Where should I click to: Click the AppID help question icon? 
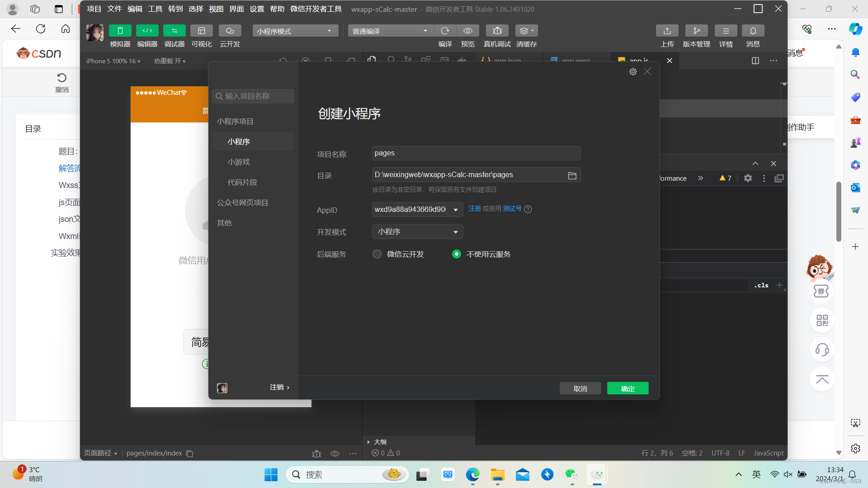[x=528, y=209]
